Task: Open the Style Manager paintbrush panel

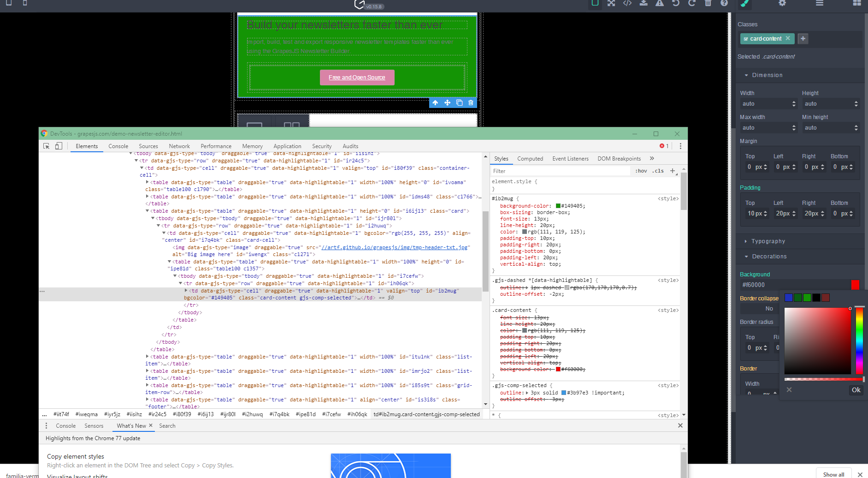Action: coord(745,3)
